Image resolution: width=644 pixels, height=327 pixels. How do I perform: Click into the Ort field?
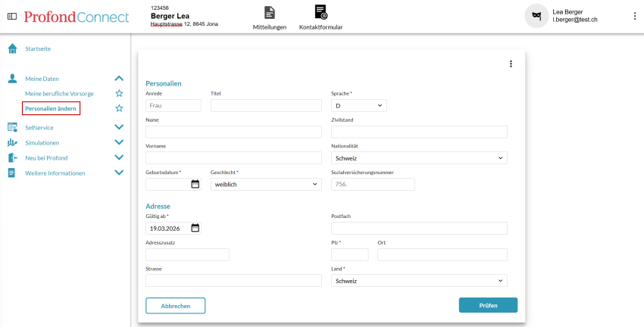click(442, 254)
